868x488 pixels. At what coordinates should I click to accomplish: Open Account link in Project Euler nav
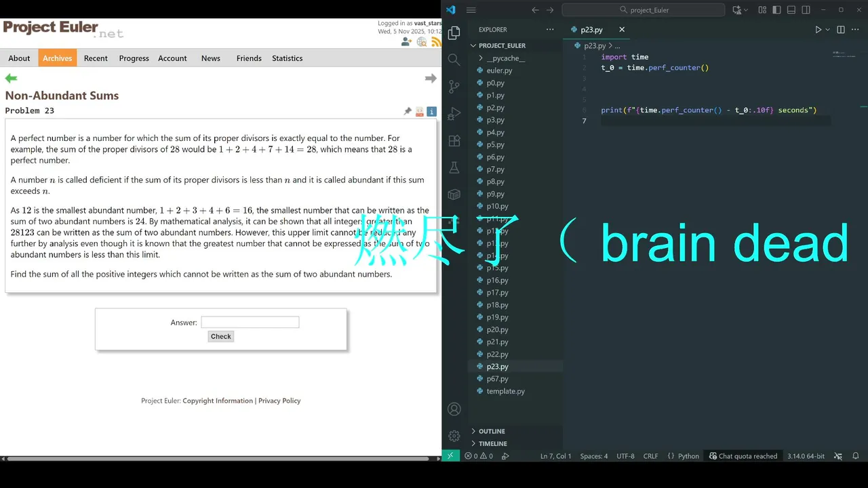point(172,58)
